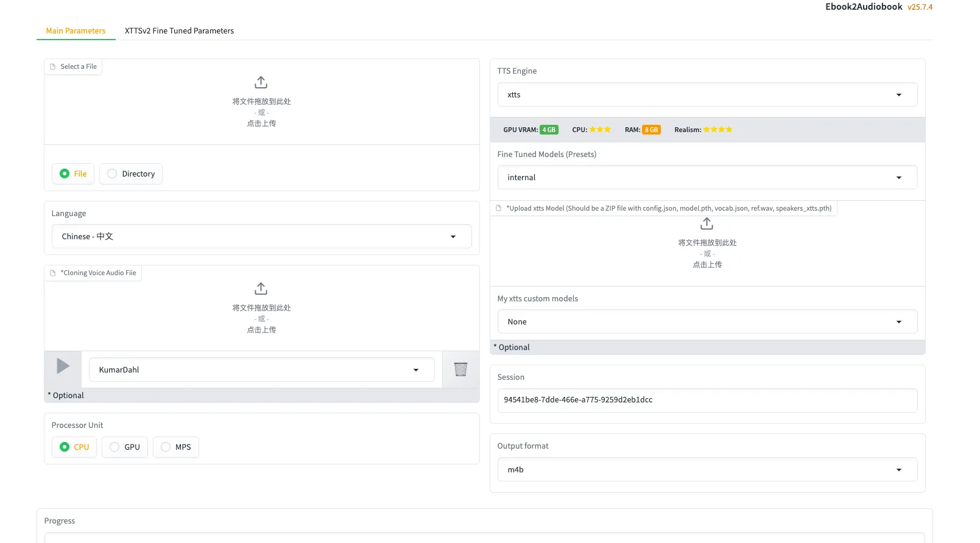
Task: Play the KumarDahl voice preview
Action: pyautogui.click(x=63, y=366)
